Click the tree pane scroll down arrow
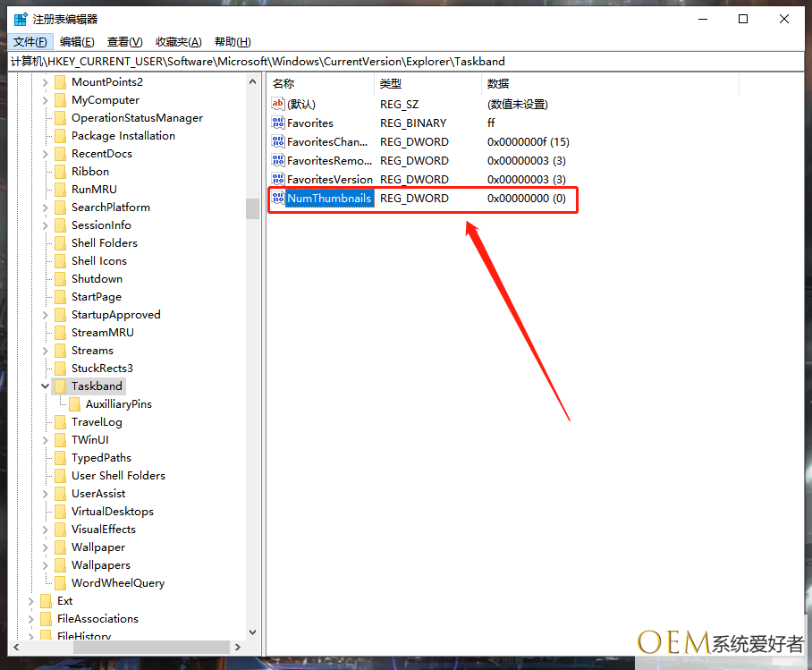Image resolution: width=812 pixels, height=670 pixels. (252, 632)
